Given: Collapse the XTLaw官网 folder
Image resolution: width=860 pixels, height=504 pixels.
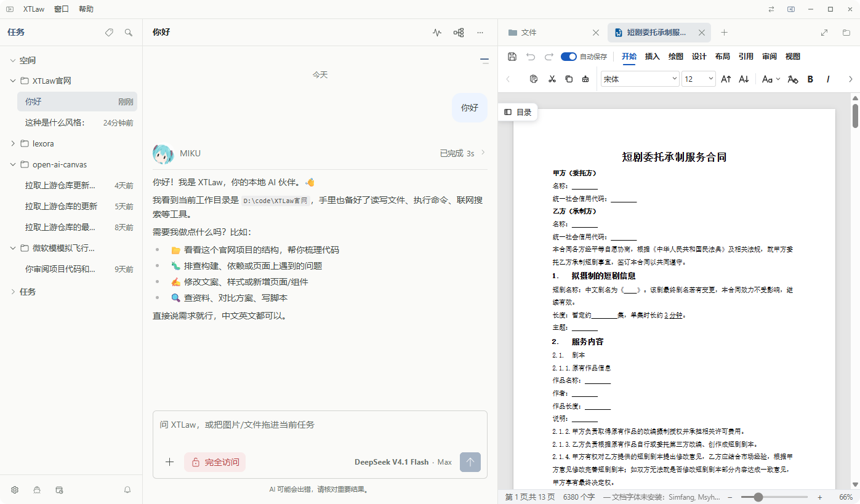Looking at the screenshot, I should [x=13, y=81].
